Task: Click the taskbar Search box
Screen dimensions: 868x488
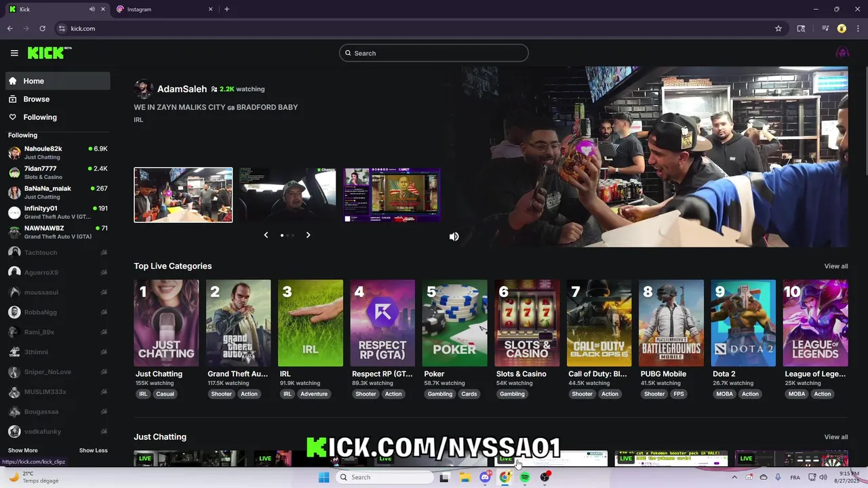Action: coord(385,477)
